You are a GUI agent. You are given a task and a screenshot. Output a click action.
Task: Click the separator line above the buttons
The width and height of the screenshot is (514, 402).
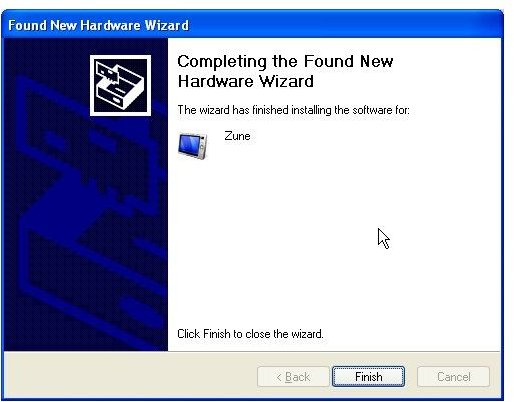pos(252,351)
